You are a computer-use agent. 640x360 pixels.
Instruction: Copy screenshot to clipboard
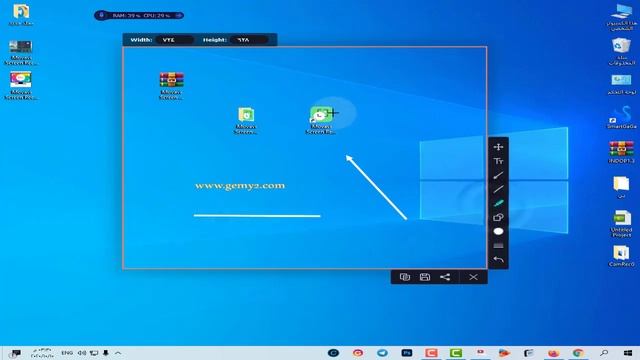click(x=404, y=277)
